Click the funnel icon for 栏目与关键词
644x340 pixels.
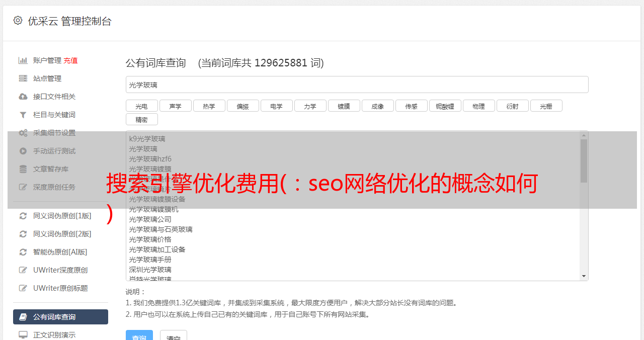[x=23, y=115]
